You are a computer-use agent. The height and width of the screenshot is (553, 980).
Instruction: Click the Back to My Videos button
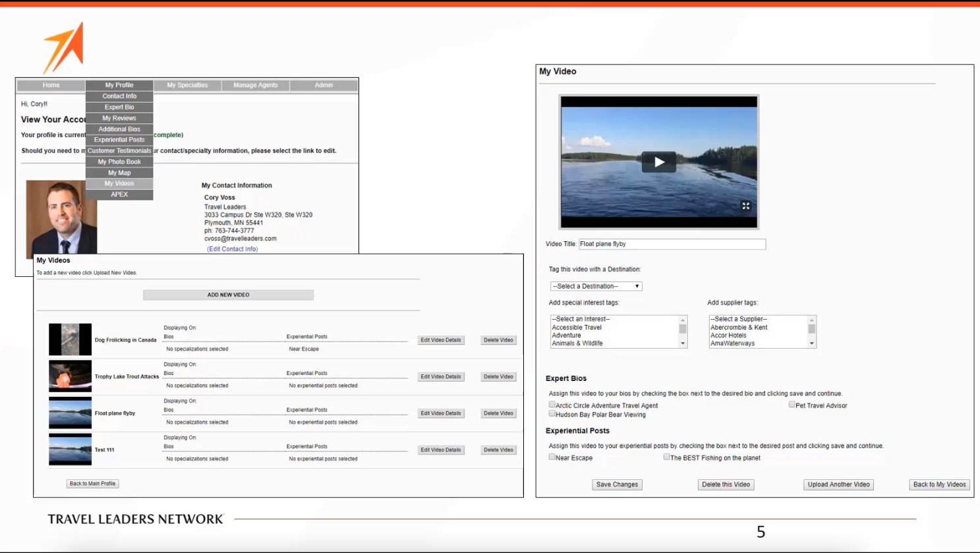coord(939,484)
